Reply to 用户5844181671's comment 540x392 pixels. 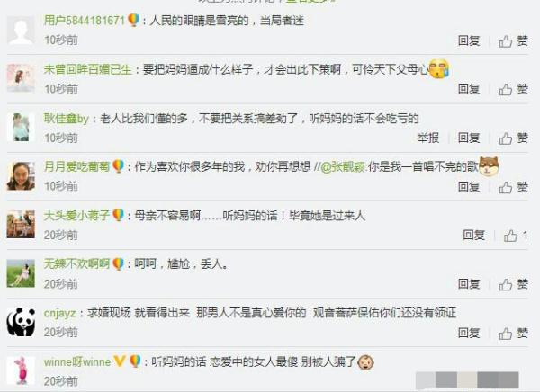469,41
